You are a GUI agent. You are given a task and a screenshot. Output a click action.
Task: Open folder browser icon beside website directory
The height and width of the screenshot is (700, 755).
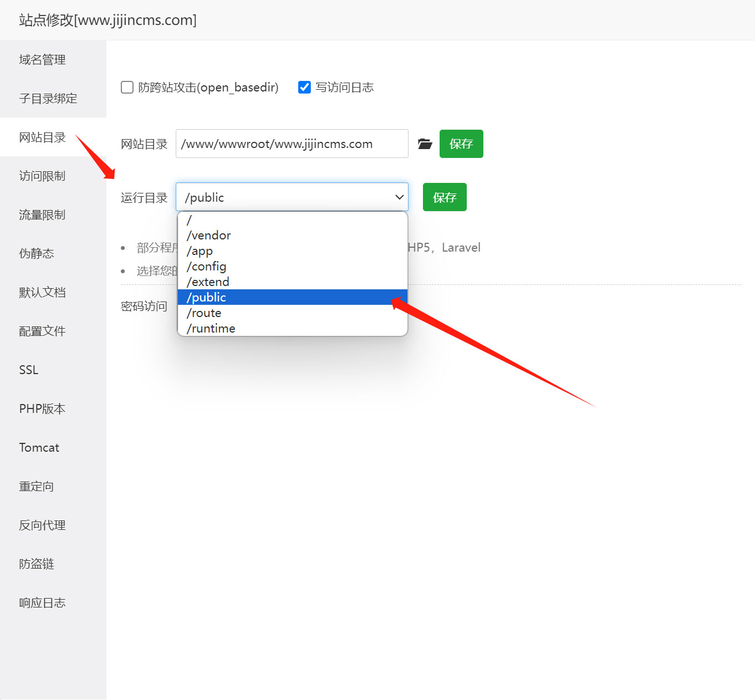(x=425, y=144)
